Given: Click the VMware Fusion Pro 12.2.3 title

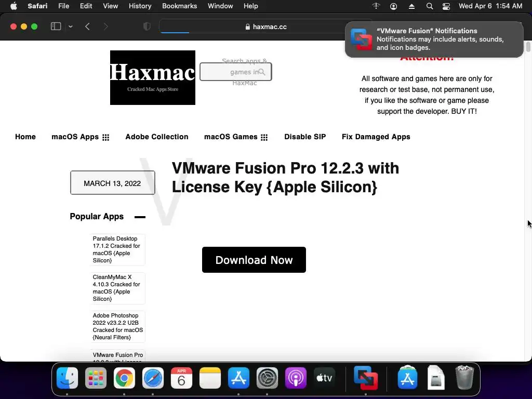Looking at the screenshot, I should [x=285, y=178].
